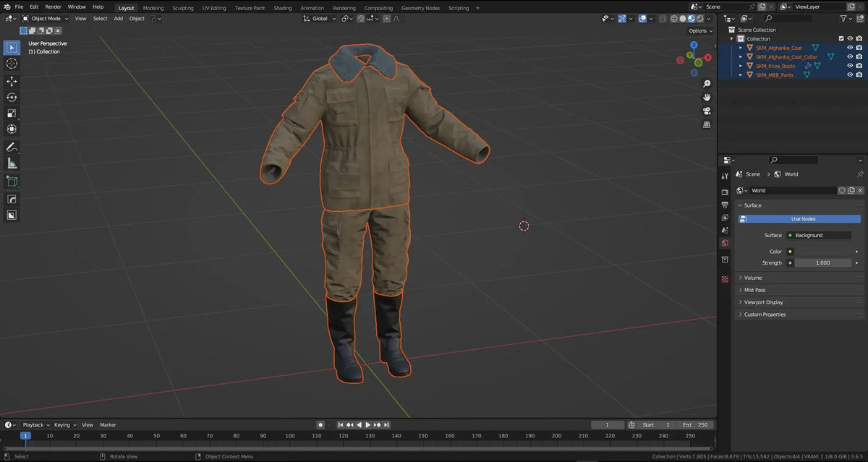Hide SKM_M88_Pants in the viewport

pyautogui.click(x=850, y=75)
